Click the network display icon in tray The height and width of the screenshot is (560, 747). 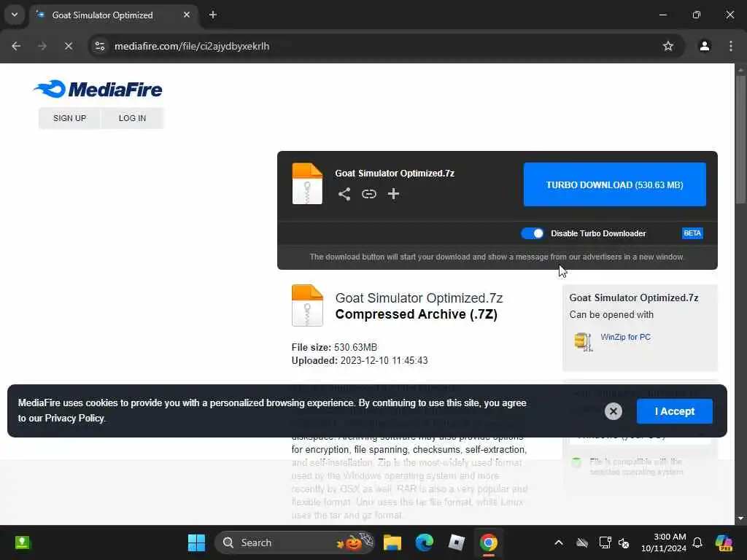pos(605,542)
